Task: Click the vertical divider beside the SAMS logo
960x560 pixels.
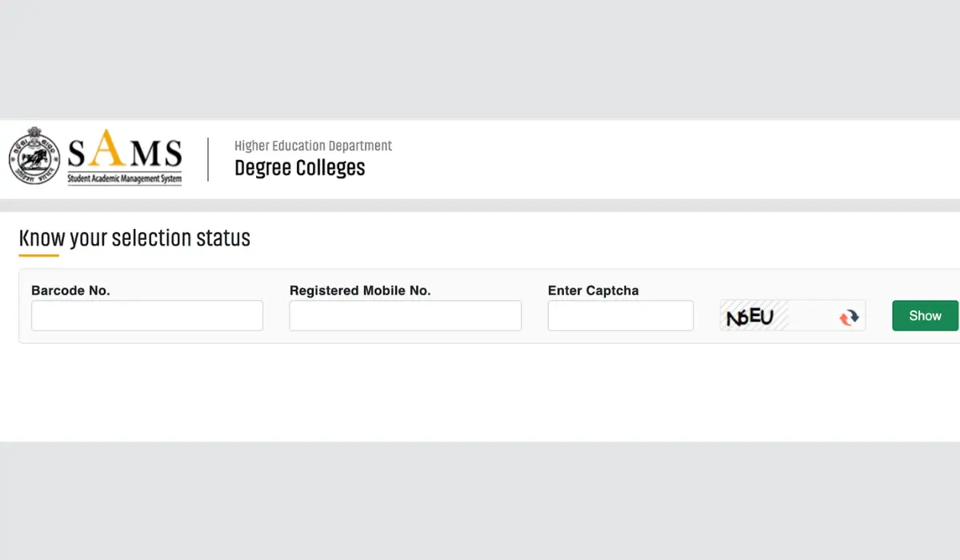Action: pos(208,159)
